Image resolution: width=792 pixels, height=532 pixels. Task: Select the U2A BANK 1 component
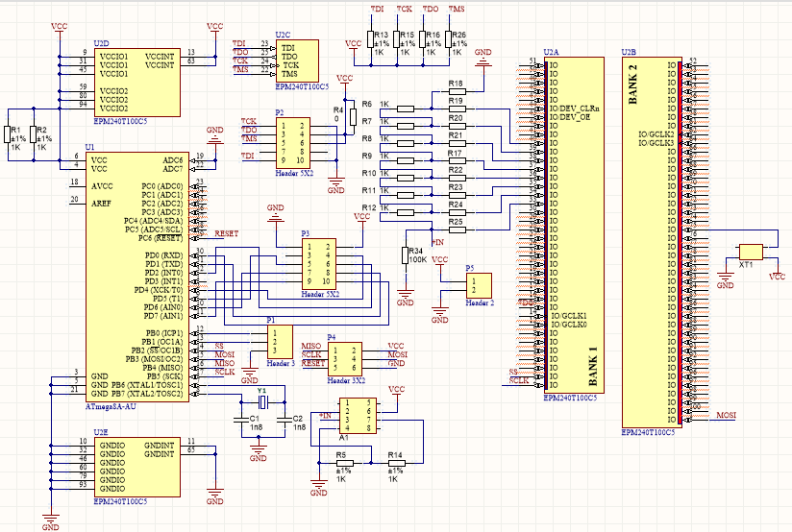pyautogui.click(x=575, y=225)
